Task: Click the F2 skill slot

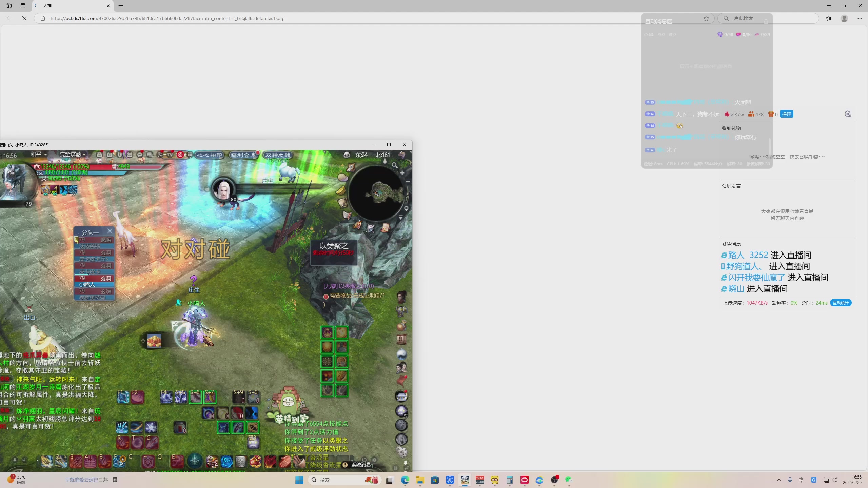Action: [x=138, y=397]
